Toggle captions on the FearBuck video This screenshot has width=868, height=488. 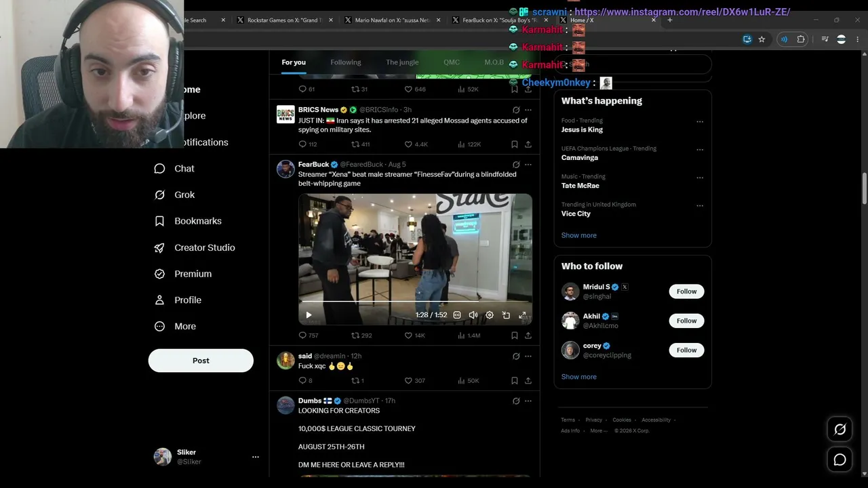pyautogui.click(x=457, y=315)
